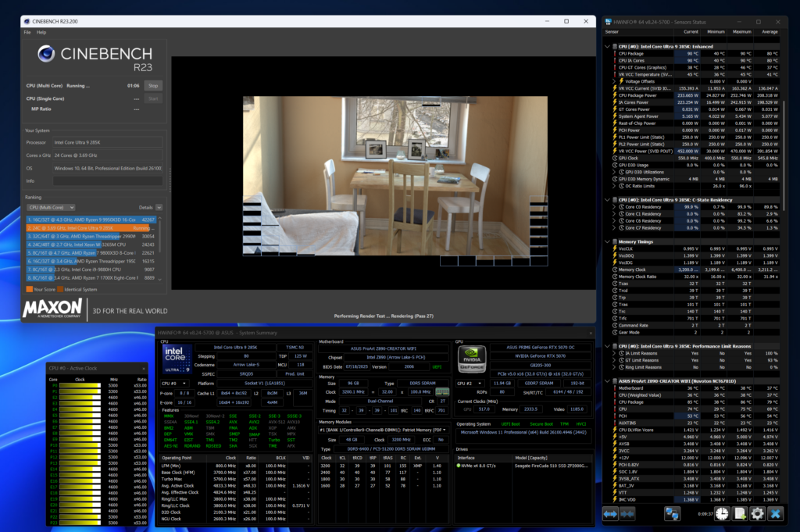Click the thermometer icon beside Motherboard sensor
The height and width of the screenshot is (532, 800).
(x=615, y=388)
